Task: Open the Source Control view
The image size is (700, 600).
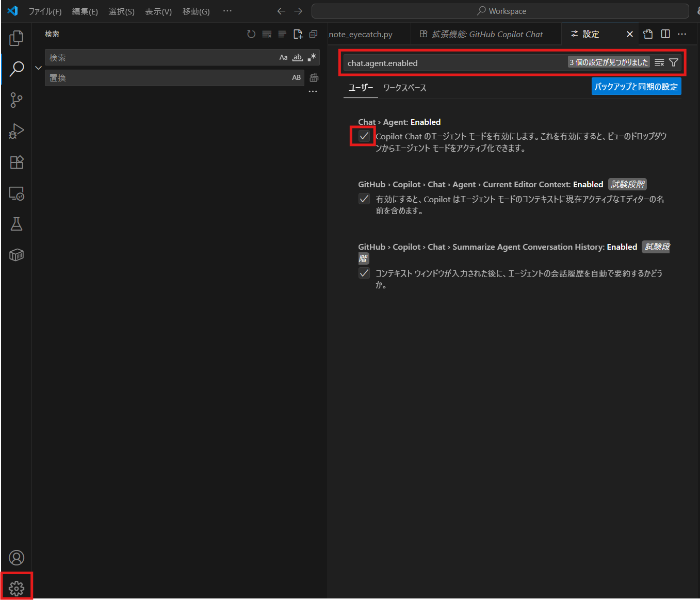Action: click(x=17, y=100)
